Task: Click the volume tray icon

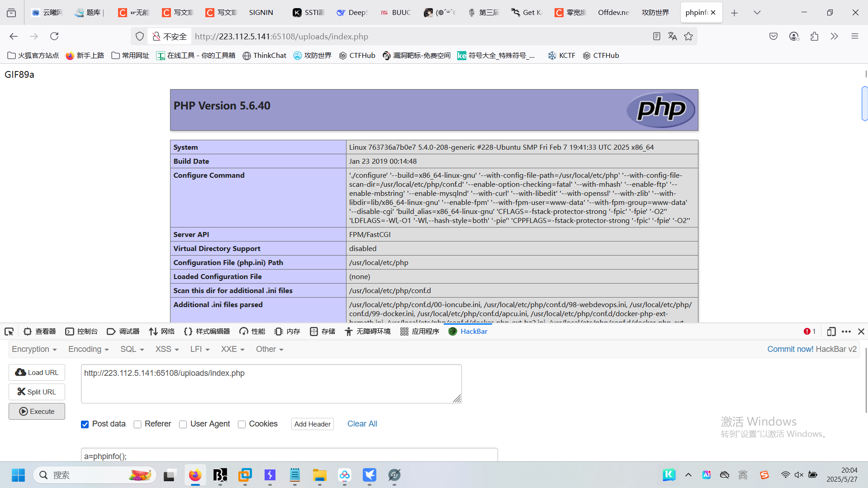Action: tap(799, 475)
